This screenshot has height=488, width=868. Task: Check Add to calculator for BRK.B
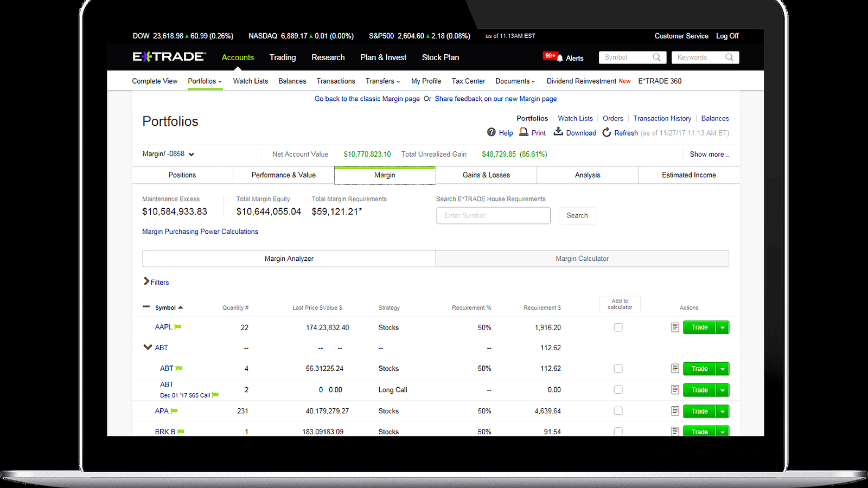[618, 431]
